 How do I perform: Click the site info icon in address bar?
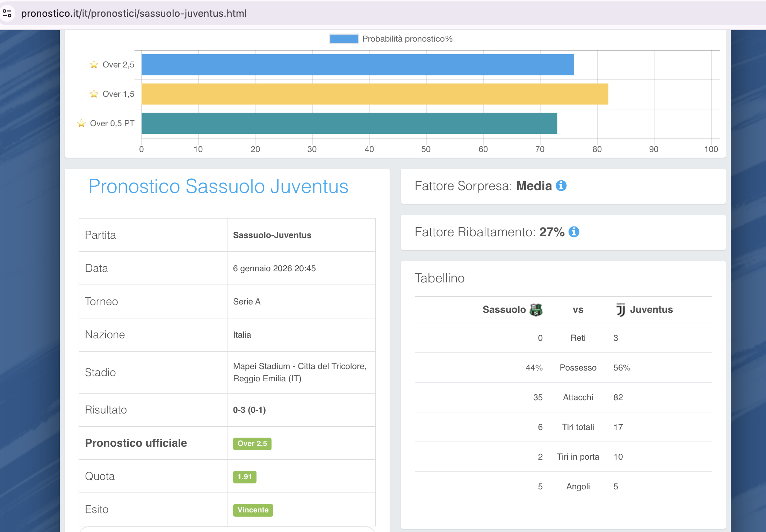pyautogui.click(x=7, y=13)
